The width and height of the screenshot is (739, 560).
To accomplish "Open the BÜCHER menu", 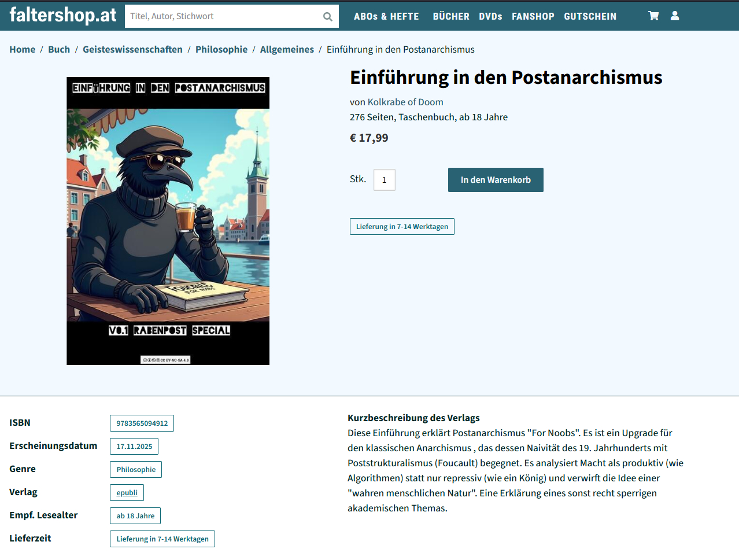I will click(451, 17).
